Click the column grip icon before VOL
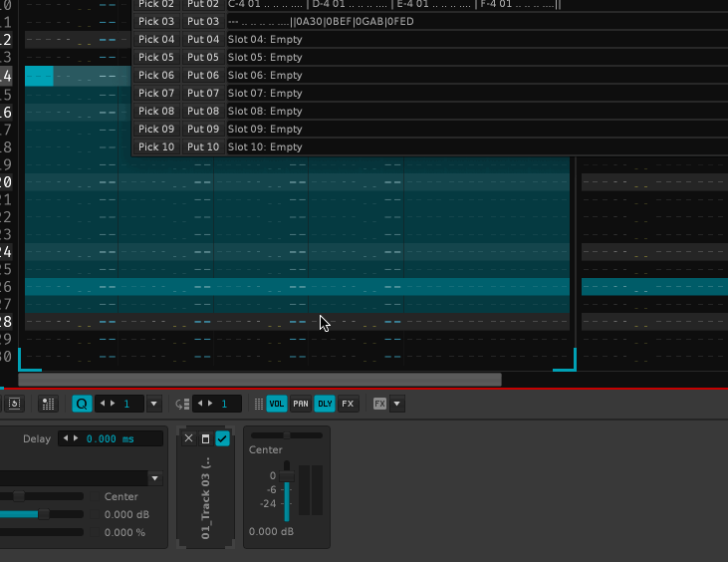The width and height of the screenshot is (728, 562). point(258,404)
